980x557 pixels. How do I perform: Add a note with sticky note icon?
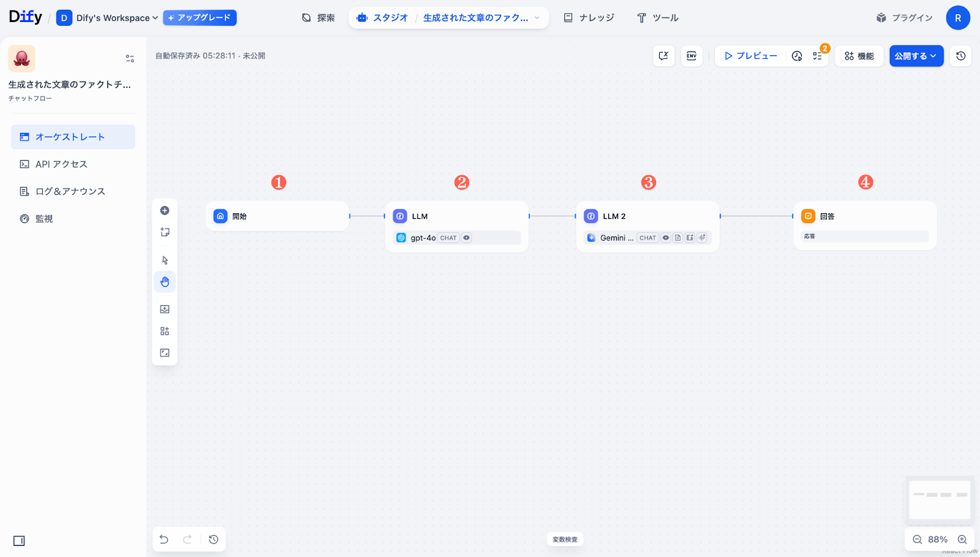165,232
